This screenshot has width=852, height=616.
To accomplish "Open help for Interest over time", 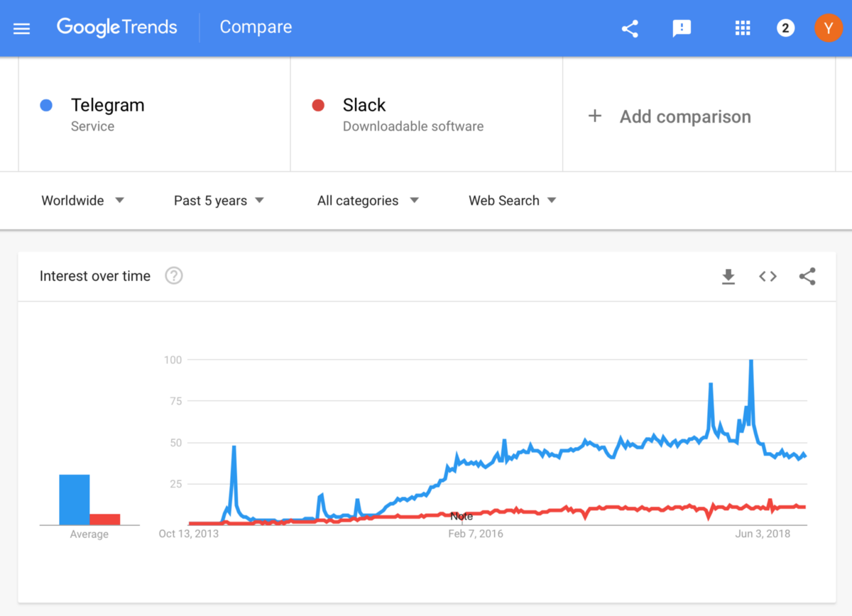I will click(x=174, y=276).
